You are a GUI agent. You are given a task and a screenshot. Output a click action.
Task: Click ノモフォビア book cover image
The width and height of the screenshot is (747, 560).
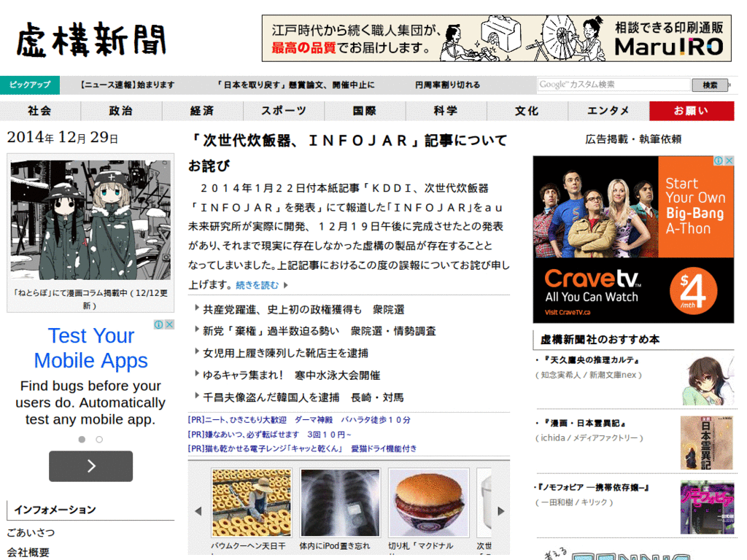pos(707,507)
